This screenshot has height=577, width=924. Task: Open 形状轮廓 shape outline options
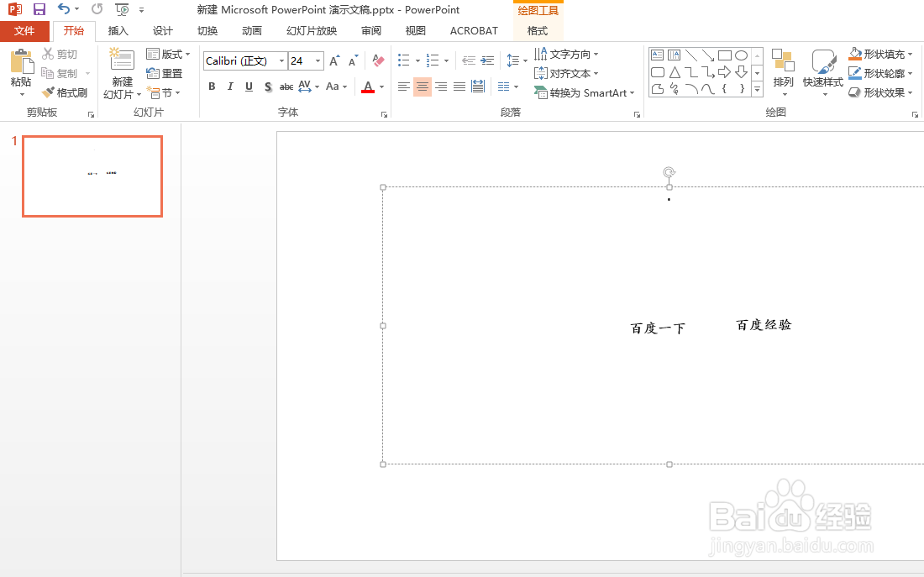[881, 74]
